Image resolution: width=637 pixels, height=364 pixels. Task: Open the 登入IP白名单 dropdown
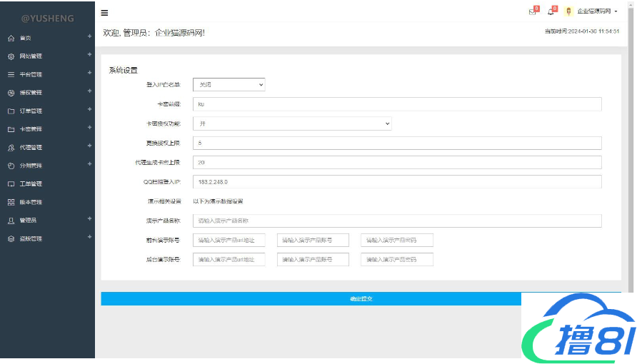229,85
